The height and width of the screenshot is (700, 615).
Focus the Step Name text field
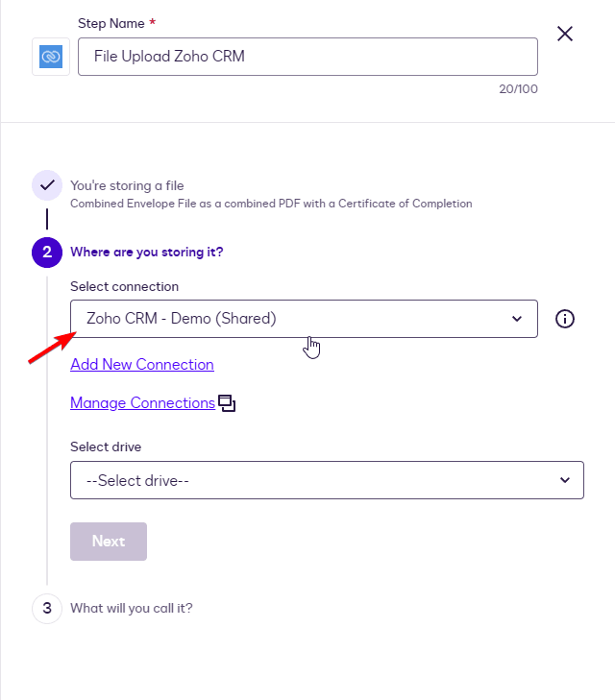pos(307,57)
